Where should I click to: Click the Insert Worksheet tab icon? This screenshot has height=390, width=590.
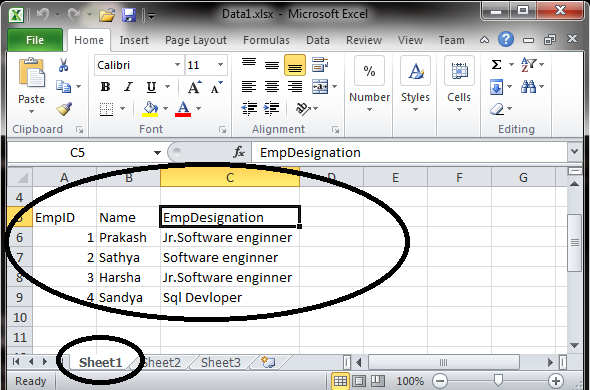pyautogui.click(x=268, y=362)
